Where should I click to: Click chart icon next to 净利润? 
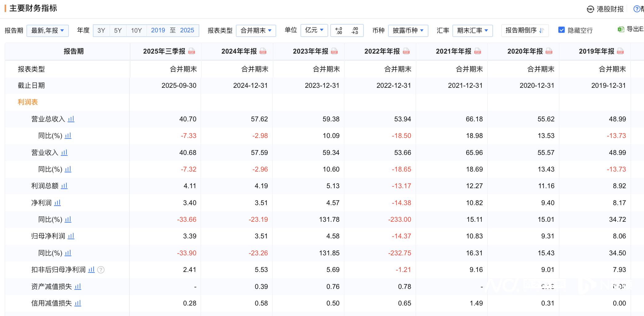click(58, 203)
